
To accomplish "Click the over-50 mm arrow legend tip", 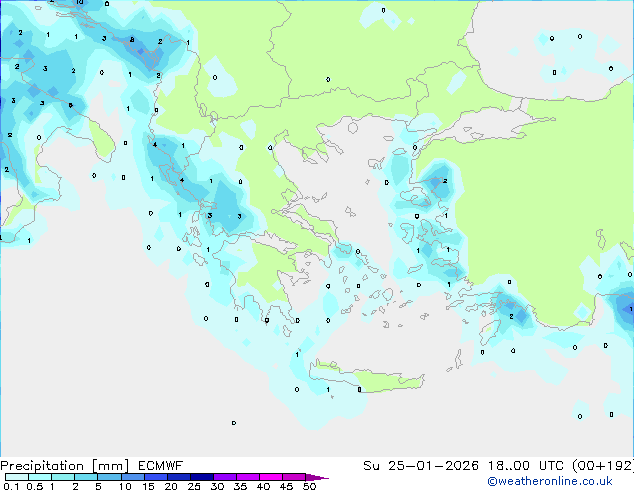I will [x=317, y=477].
